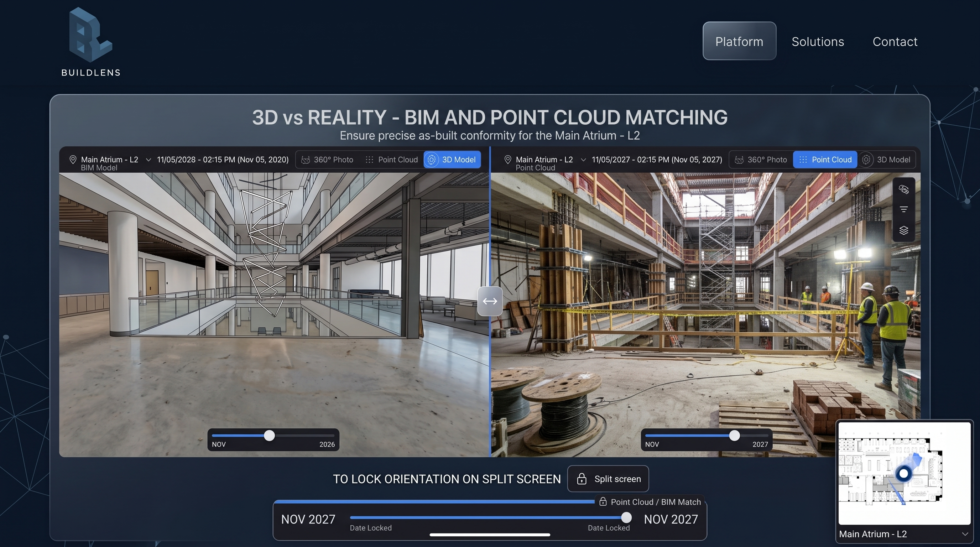Select Point Cloud view in left pane
This screenshot has height=547, width=980.
coord(391,160)
